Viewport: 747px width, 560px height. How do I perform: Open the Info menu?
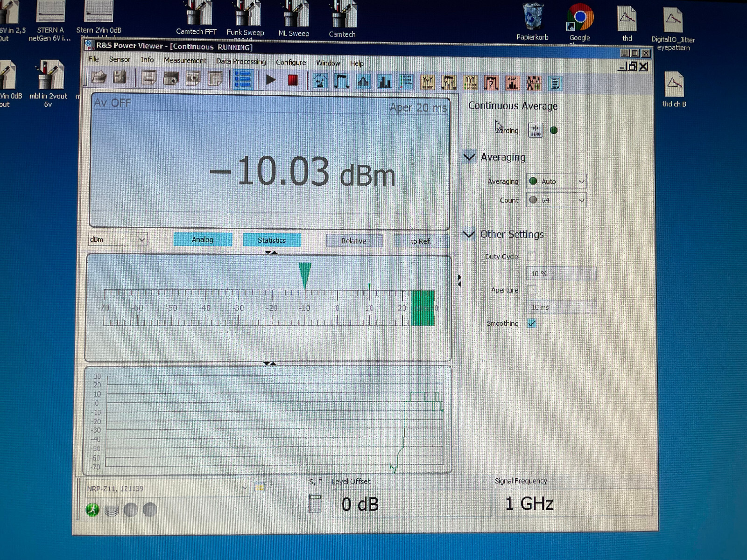[147, 60]
